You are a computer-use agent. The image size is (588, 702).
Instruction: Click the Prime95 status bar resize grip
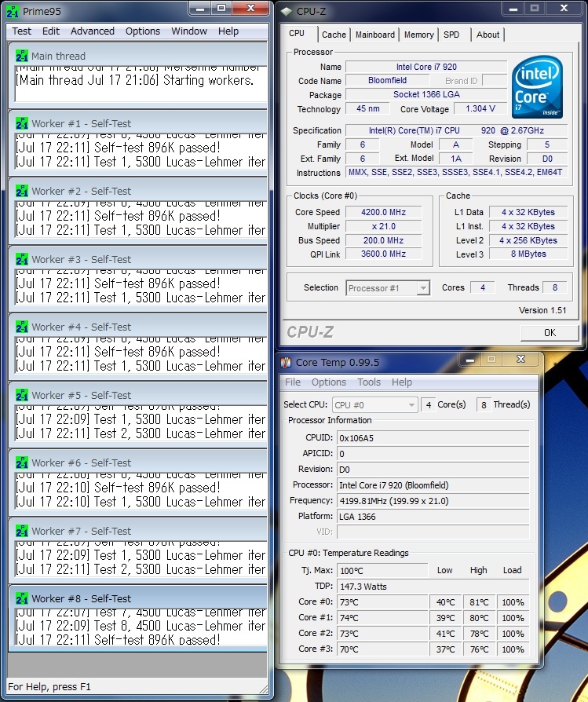click(263, 689)
